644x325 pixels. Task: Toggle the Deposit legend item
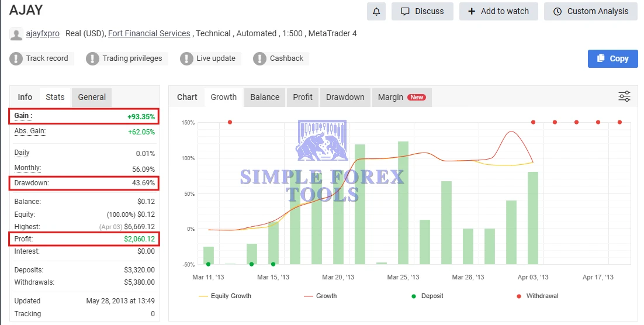[427, 296]
